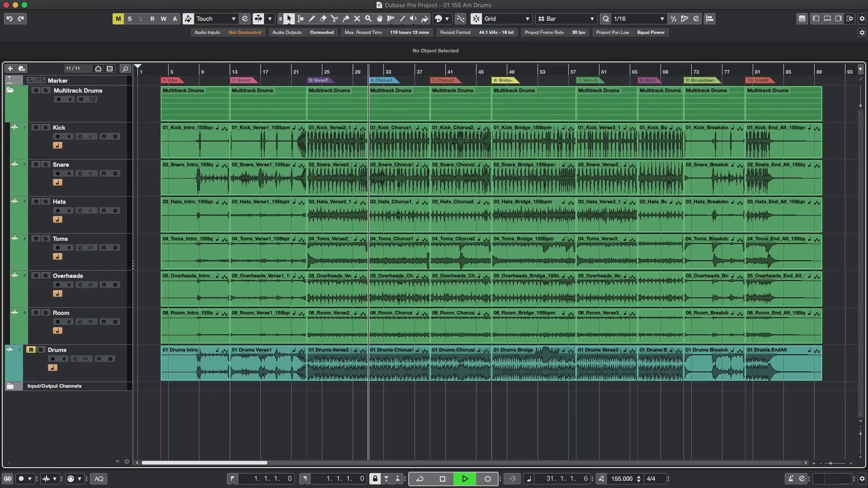Image resolution: width=868 pixels, height=488 pixels.
Task: Unmute the Drums track
Action: (31, 350)
